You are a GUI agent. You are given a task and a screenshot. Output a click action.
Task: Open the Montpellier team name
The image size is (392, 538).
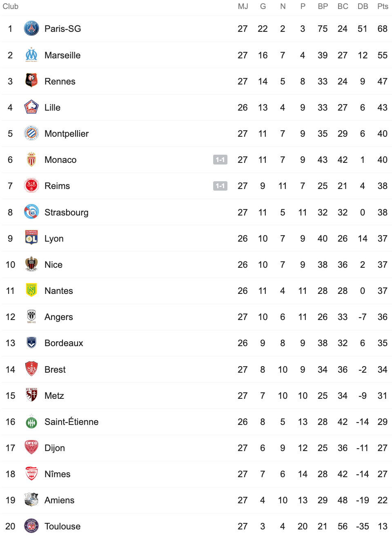pyautogui.click(x=67, y=134)
